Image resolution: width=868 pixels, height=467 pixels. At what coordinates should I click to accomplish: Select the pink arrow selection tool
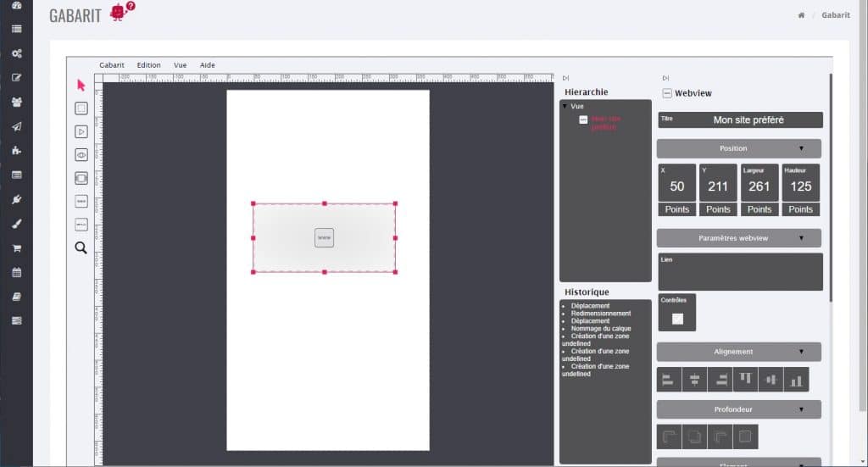(81, 86)
